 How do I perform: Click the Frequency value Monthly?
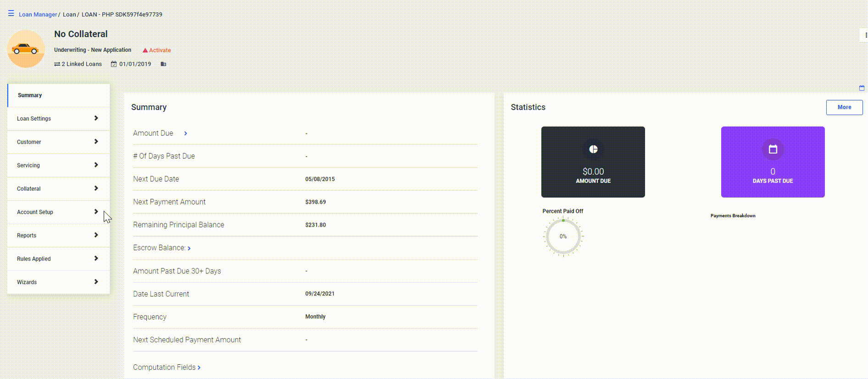[x=315, y=317]
